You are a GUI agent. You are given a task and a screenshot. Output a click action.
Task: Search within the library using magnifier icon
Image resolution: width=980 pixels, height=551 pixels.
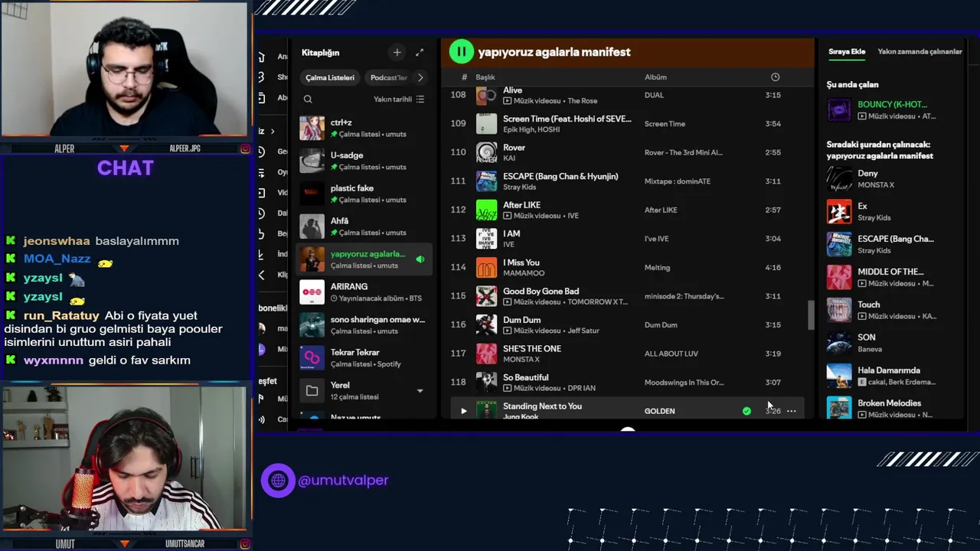(308, 99)
